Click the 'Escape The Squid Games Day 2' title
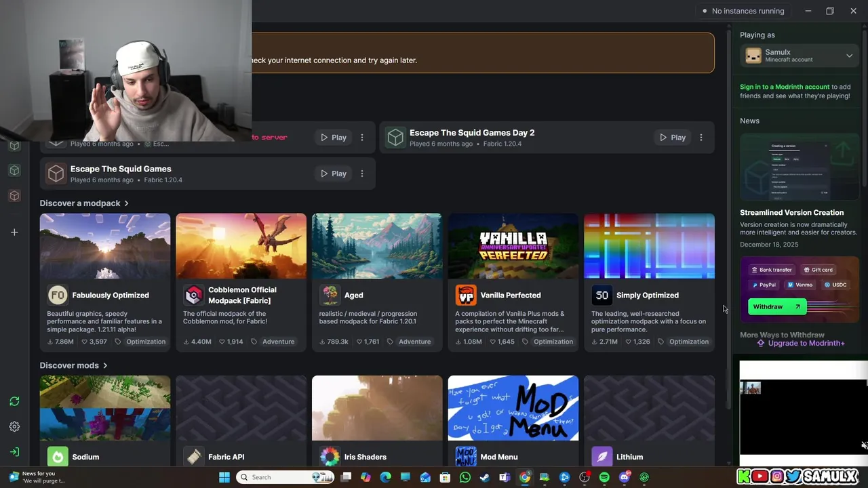Image resolution: width=868 pixels, height=488 pixels. [472, 133]
